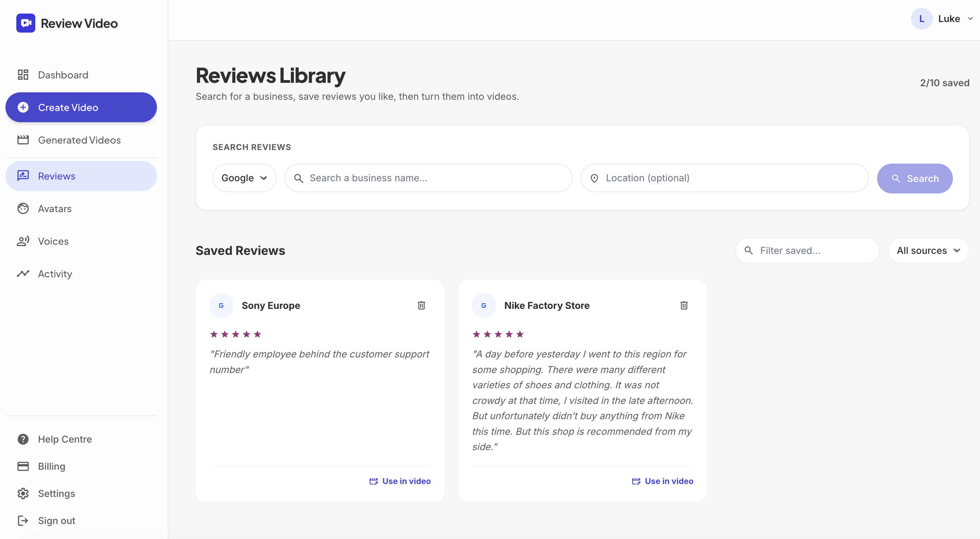
Task: Open the Avatars section
Action: (81, 209)
